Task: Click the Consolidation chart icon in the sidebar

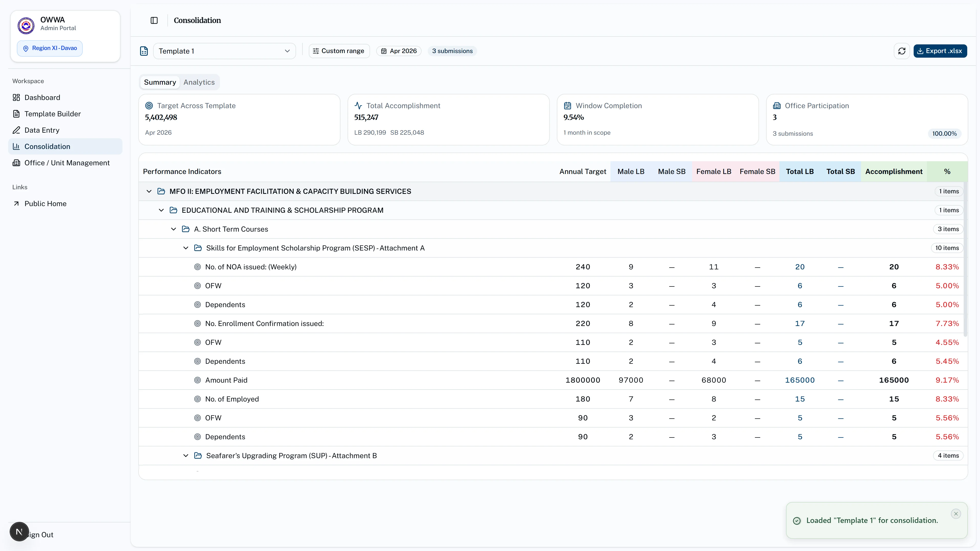Action: pyautogui.click(x=16, y=147)
